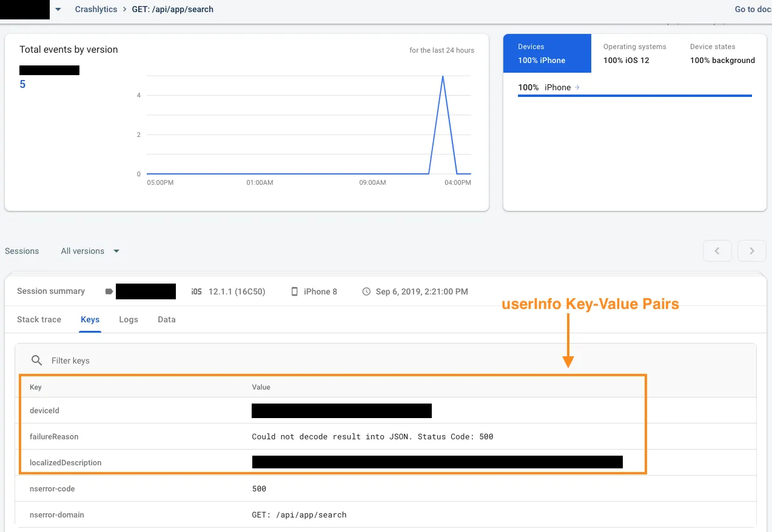Click the clock icon beside session timestamp
The width and height of the screenshot is (772, 532).
366,291
